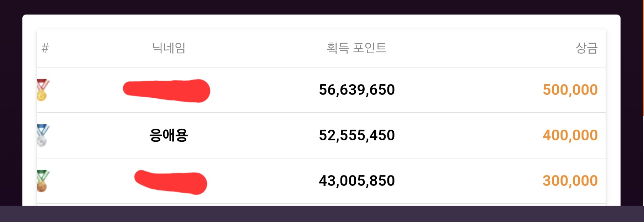This screenshot has width=644, height=222.
Task: Select the 상금 column header
Action: pos(586,48)
